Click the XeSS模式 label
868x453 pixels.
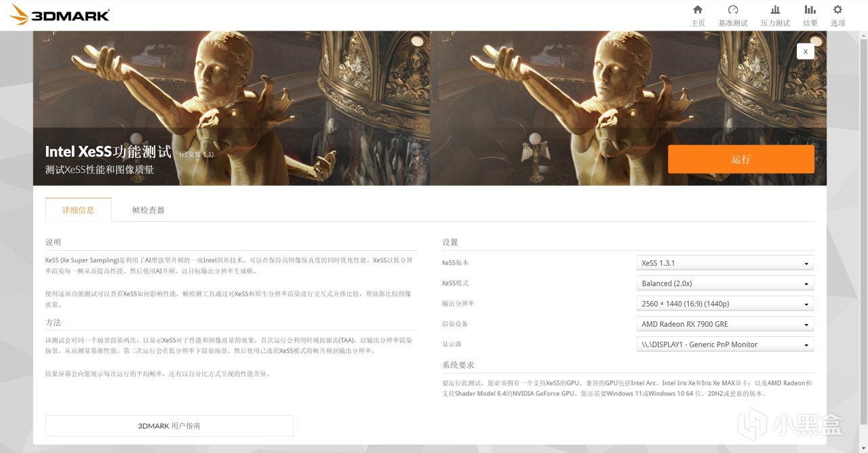(x=455, y=283)
